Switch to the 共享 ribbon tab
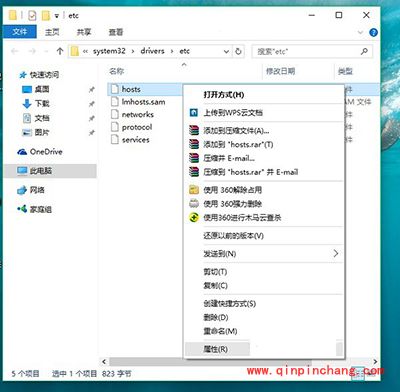 point(84,32)
